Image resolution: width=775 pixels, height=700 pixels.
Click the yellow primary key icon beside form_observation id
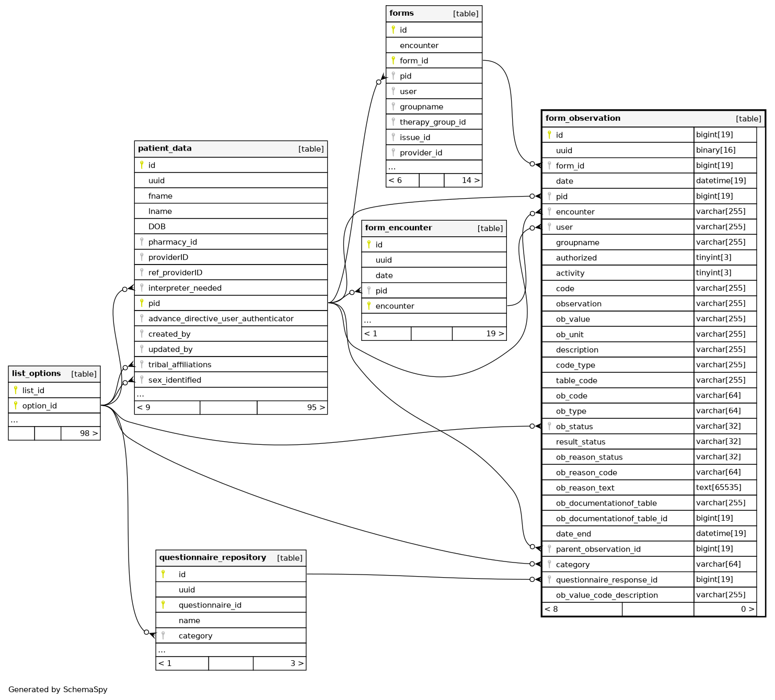click(549, 135)
